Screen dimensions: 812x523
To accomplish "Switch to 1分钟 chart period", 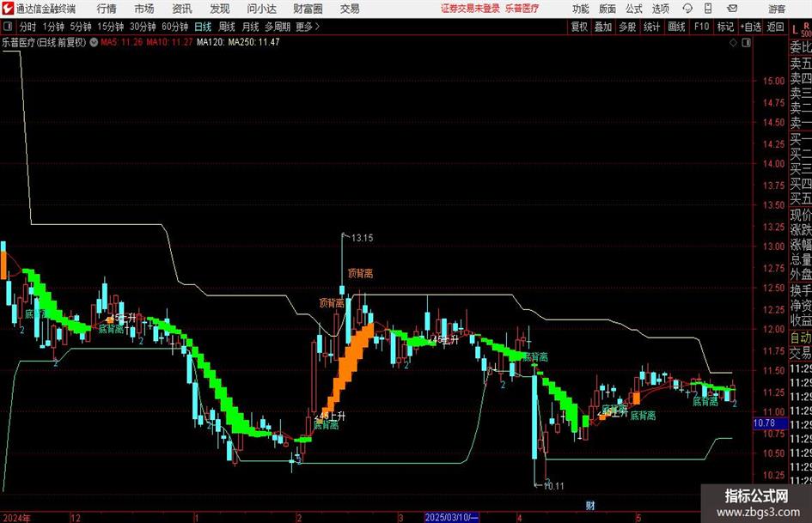I will 53,27.
